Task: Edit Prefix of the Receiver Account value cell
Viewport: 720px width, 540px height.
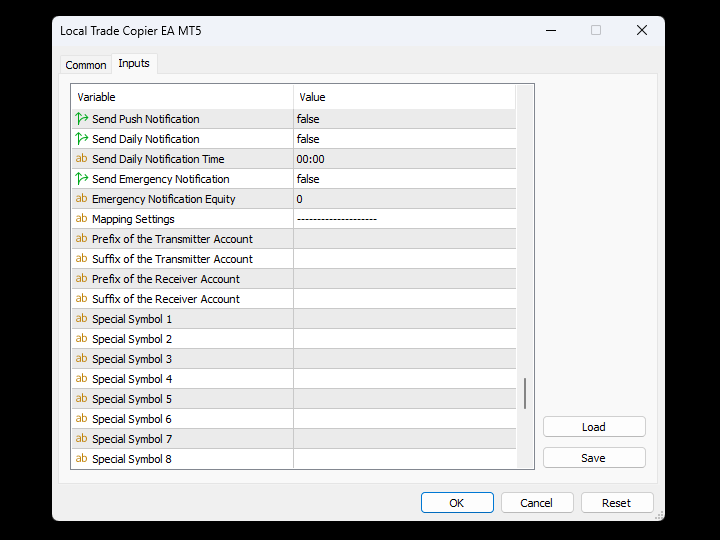Action: (405, 279)
